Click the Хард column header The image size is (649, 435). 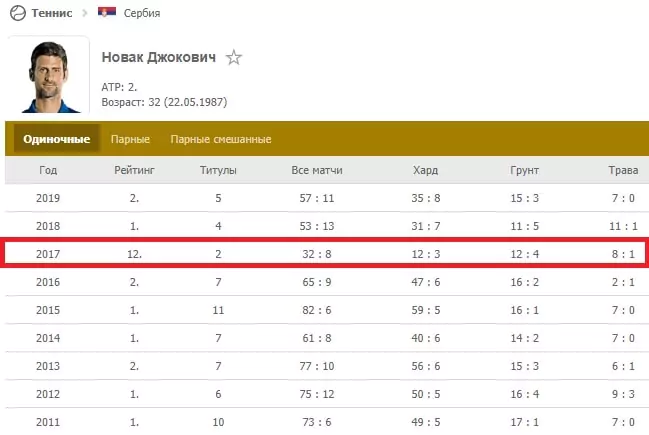point(425,170)
